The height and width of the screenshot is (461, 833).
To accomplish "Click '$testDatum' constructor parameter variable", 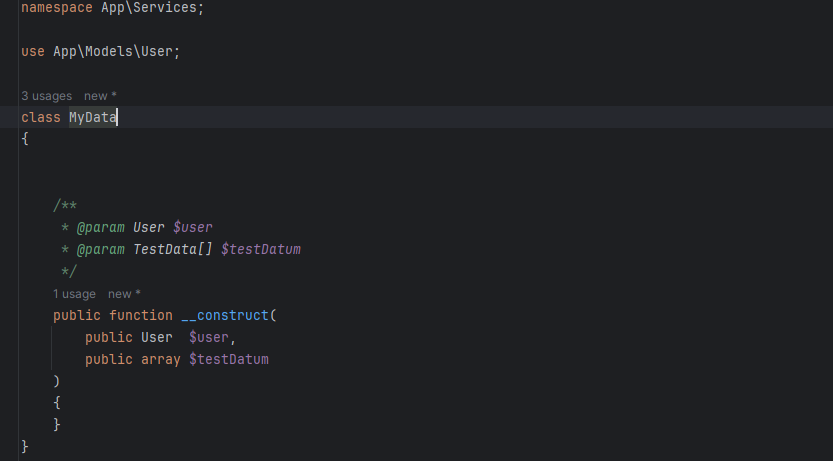I will [229, 360].
